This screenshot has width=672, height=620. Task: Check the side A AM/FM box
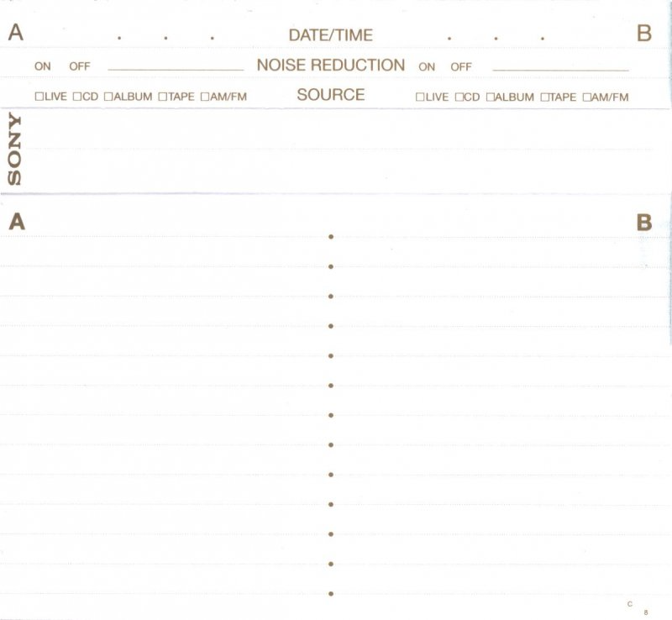pos(204,97)
